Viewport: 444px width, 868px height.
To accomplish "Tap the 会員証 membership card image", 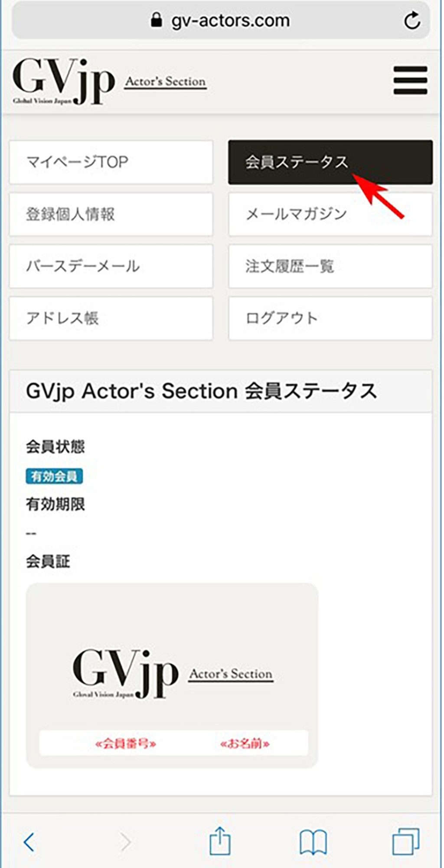I will click(172, 675).
